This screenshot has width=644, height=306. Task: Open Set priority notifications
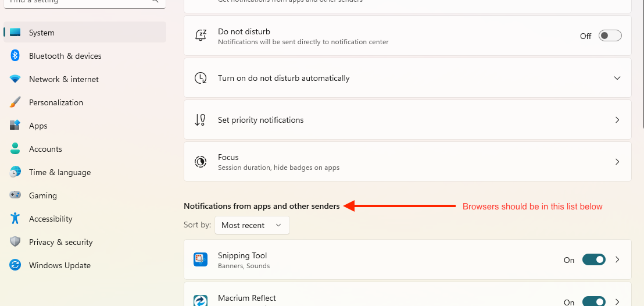pos(407,120)
